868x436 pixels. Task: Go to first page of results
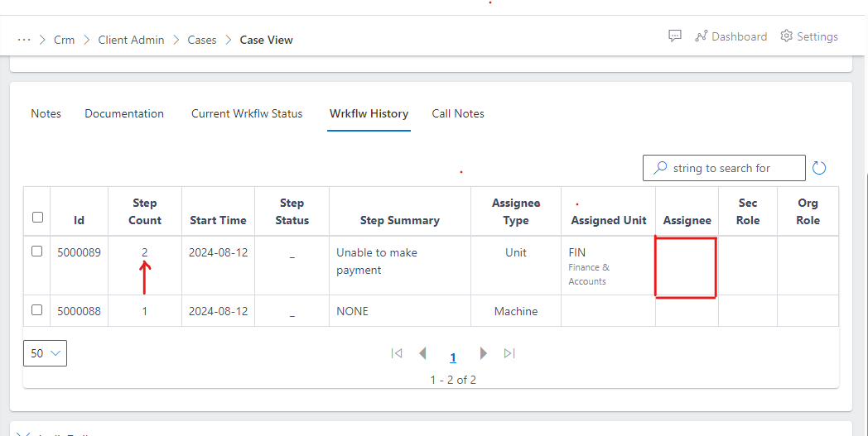click(397, 353)
